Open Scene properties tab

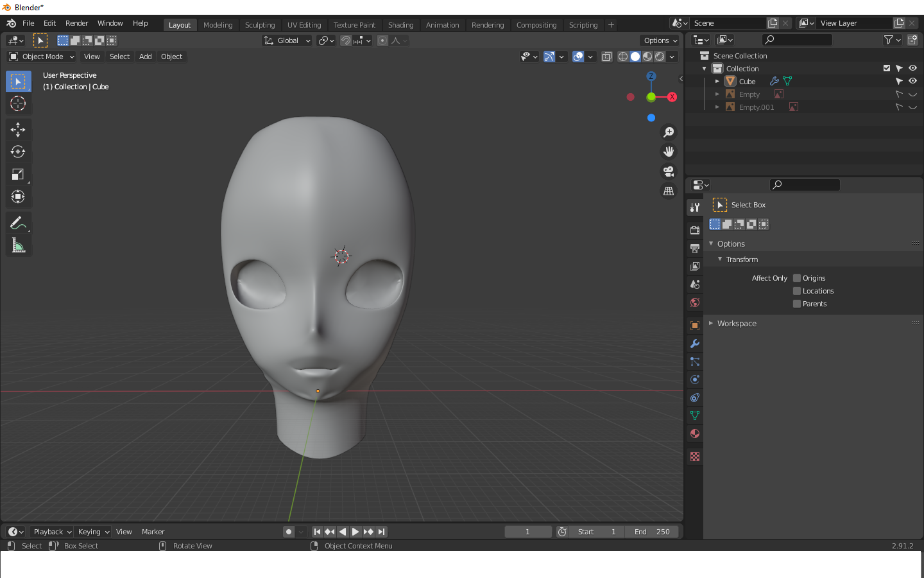(695, 284)
